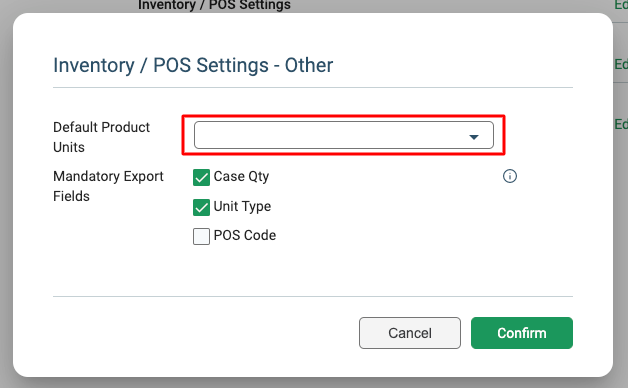Uncheck the Case Qty checkbox
Image resolution: width=628 pixels, height=388 pixels.
click(201, 177)
